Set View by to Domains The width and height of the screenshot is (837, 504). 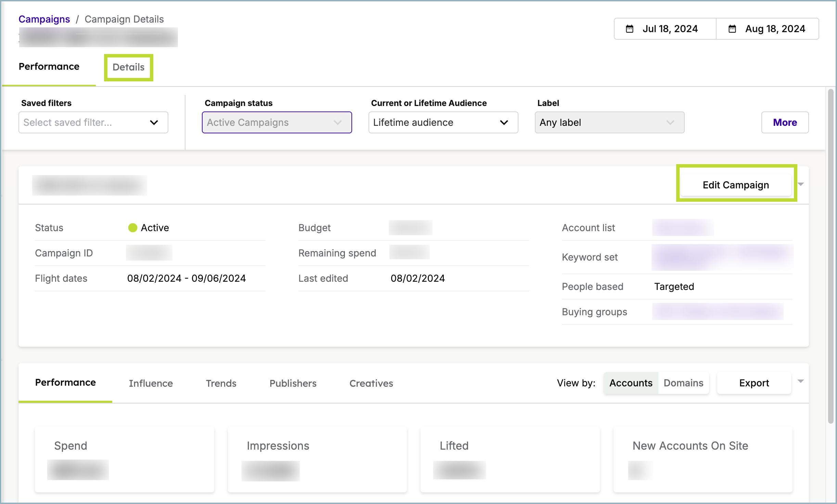pyautogui.click(x=683, y=383)
